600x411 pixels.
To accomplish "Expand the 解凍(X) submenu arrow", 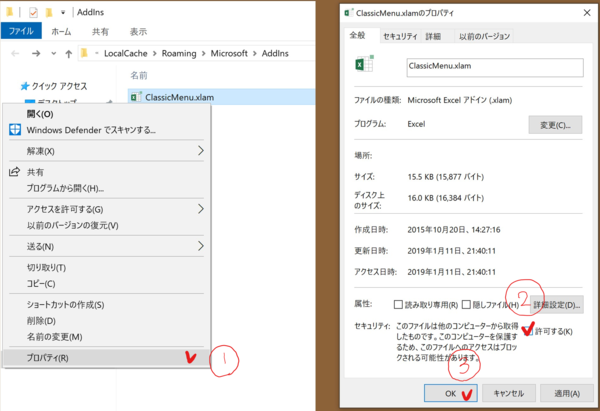I will click(201, 150).
